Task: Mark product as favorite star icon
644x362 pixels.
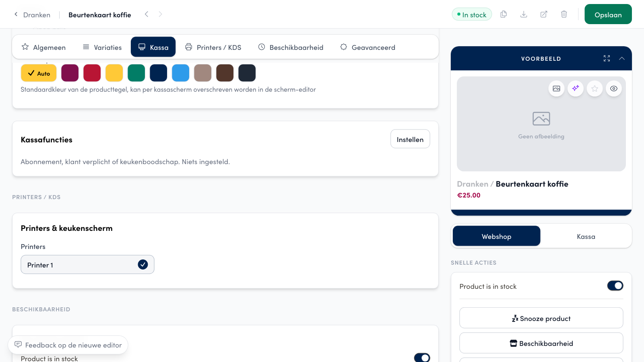Action: coord(594,88)
